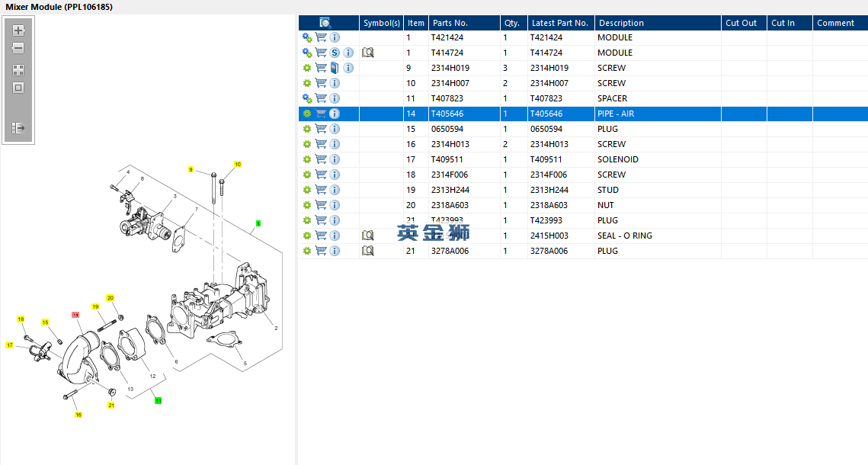
Task: Click the assembly gears icon for T421424
Action: pos(307,37)
